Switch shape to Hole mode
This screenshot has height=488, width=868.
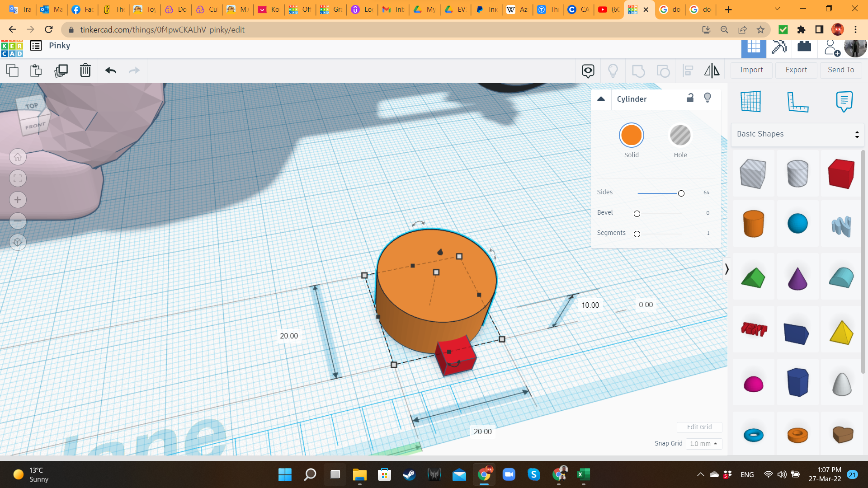point(680,135)
